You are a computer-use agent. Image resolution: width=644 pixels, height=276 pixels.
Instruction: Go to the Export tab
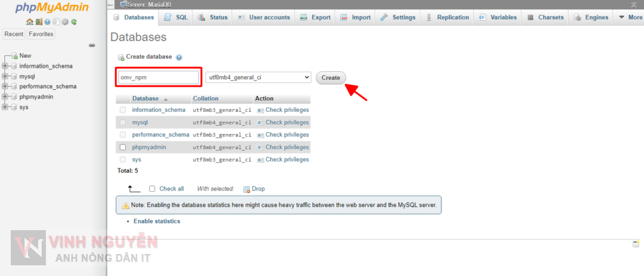316,17
